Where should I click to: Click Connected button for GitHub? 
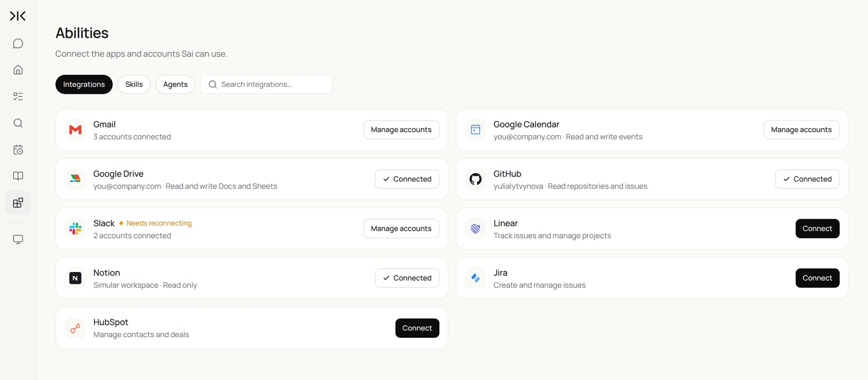(807, 179)
